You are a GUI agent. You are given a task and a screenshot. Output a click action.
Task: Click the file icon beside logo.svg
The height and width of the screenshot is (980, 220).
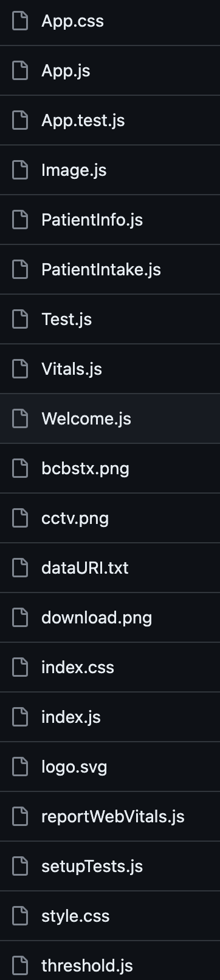[21, 767]
